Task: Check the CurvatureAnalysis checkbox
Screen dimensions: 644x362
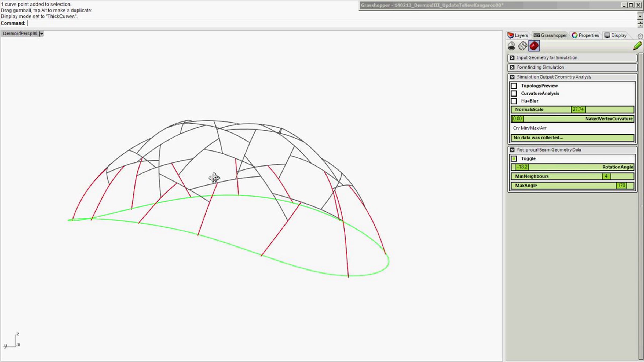Action: 514,93
